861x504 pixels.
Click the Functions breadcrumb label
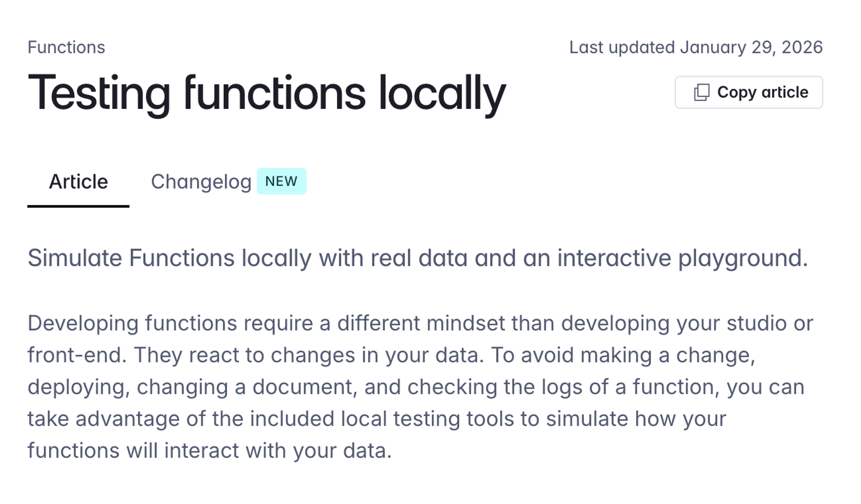(66, 47)
